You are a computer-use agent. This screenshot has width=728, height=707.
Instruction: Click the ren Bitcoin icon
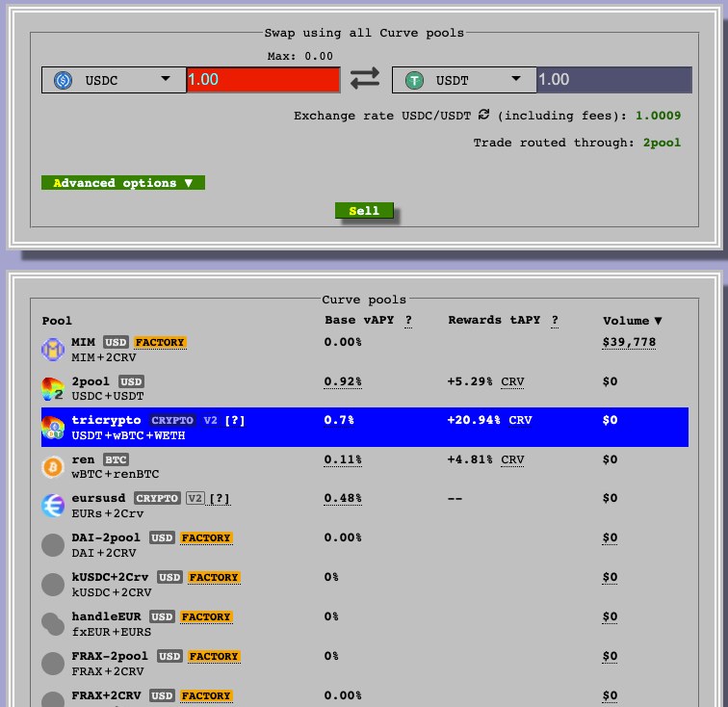click(53, 467)
